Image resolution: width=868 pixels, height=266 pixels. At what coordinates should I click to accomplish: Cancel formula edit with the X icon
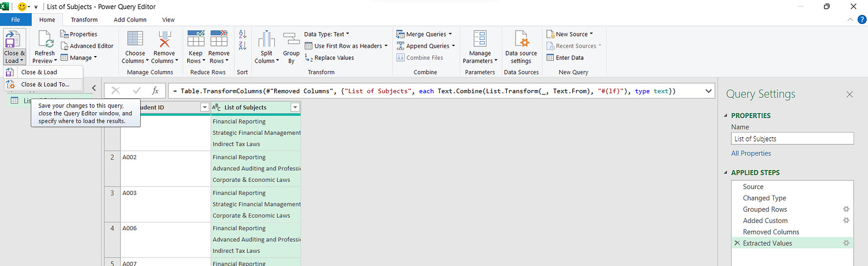(x=116, y=91)
